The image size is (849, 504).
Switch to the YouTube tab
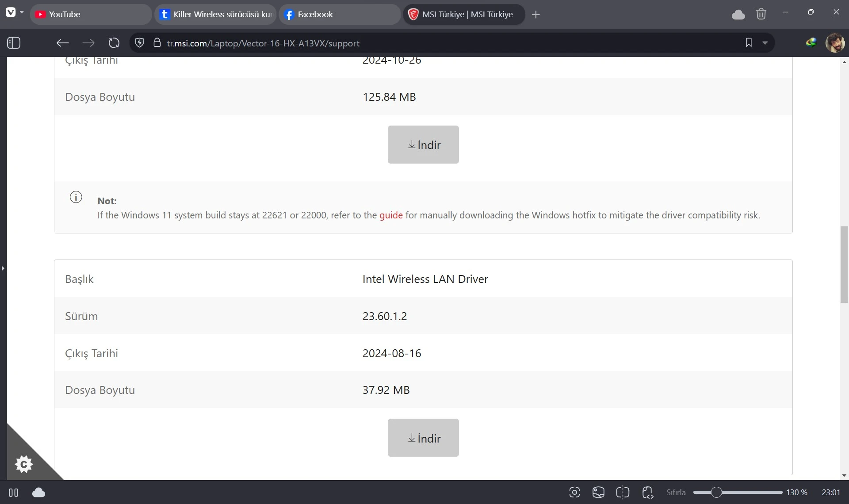(x=91, y=15)
